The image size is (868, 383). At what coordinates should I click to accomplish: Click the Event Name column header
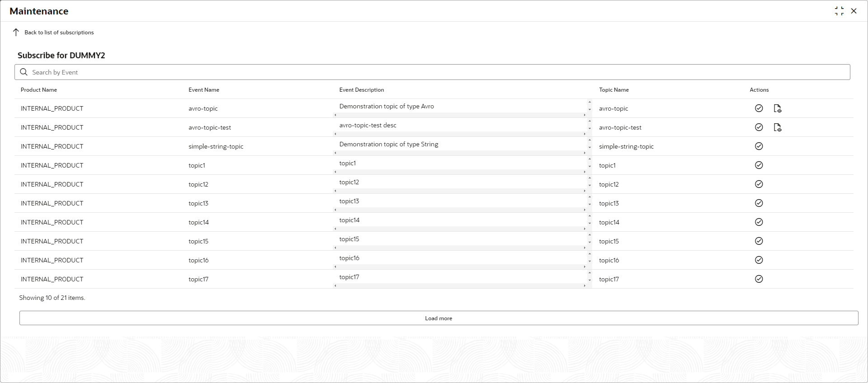[x=204, y=90]
